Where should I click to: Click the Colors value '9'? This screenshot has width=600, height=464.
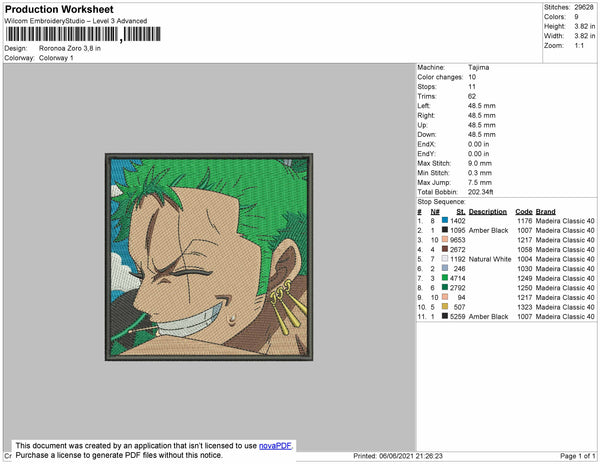(576, 17)
